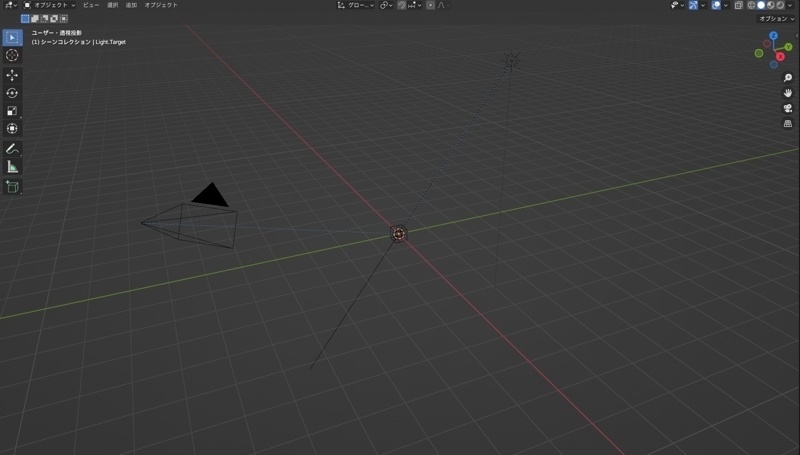
Task: Open the overlay options dropdown arrow
Action: (x=726, y=5)
